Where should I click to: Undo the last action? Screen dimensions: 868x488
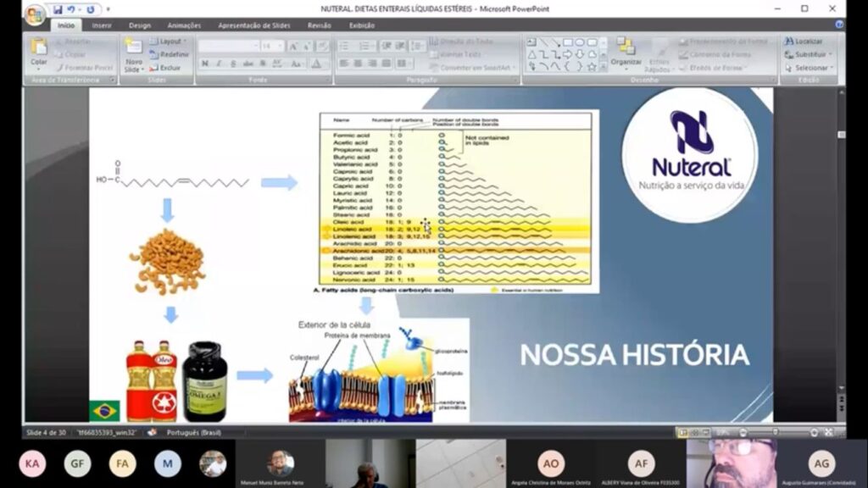pos(71,8)
